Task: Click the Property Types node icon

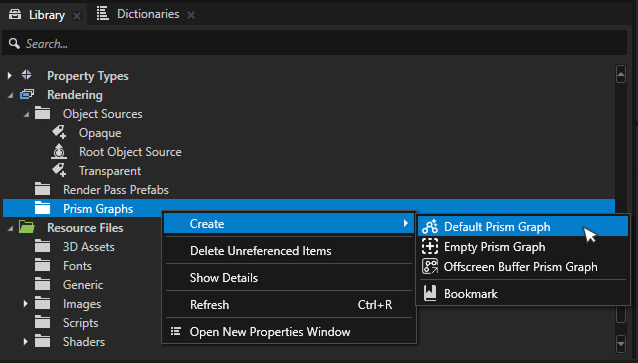Action: 26,75
